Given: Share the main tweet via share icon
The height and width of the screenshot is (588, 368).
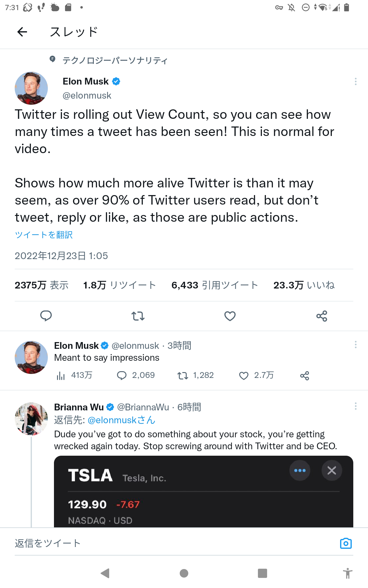Looking at the screenshot, I should point(322,316).
